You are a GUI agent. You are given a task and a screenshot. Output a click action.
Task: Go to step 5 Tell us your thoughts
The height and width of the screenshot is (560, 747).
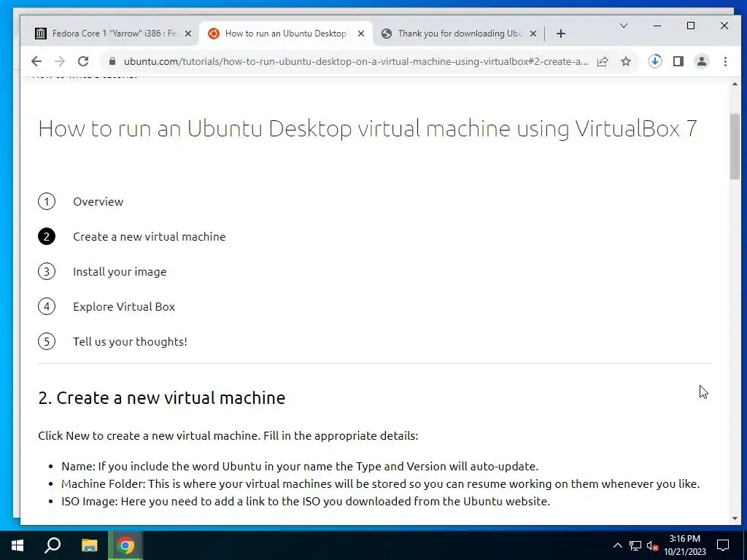point(130,341)
